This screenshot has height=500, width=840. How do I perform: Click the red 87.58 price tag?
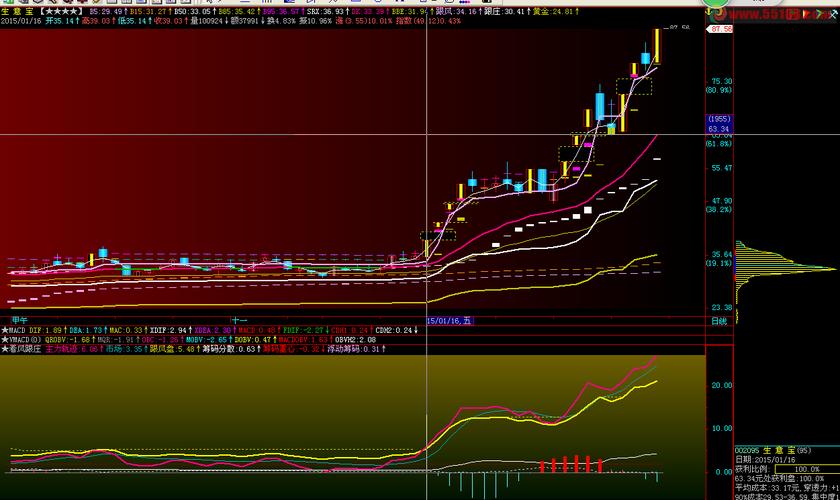coord(721,29)
